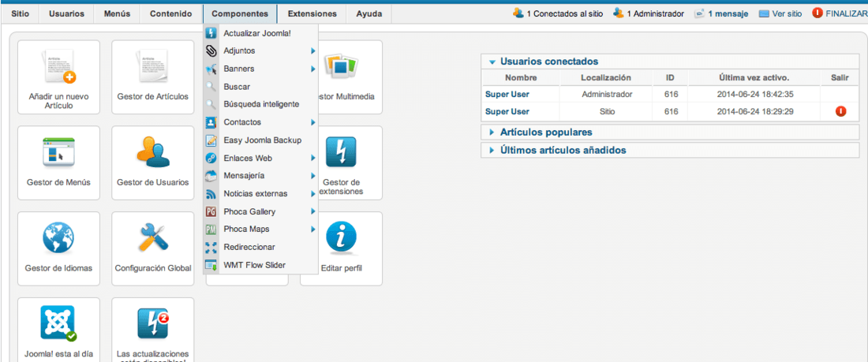This screenshot has width=868, height=362.
Task: Click the Phoca Gallery PG icon
Action: 211,211
